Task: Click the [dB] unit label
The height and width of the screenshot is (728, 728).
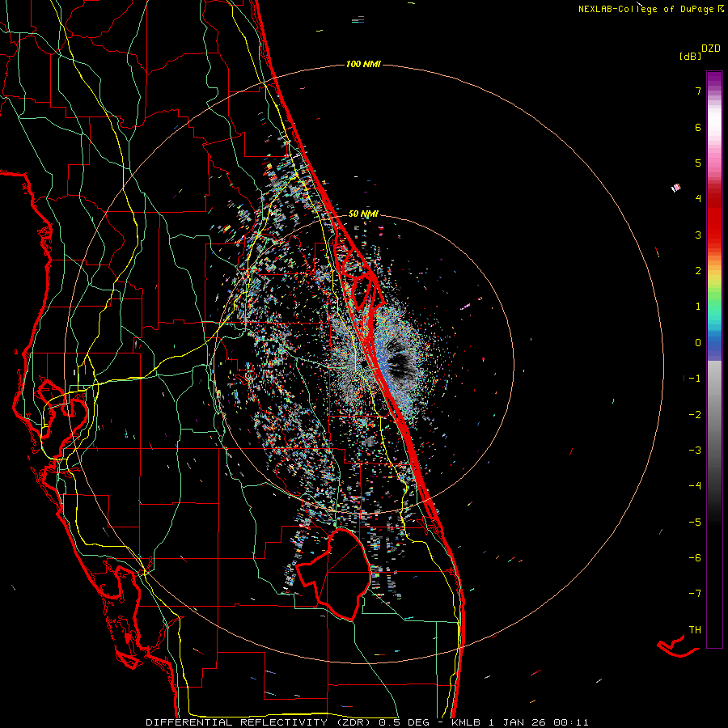Action: pyautogui.click(x=691, y=56)
